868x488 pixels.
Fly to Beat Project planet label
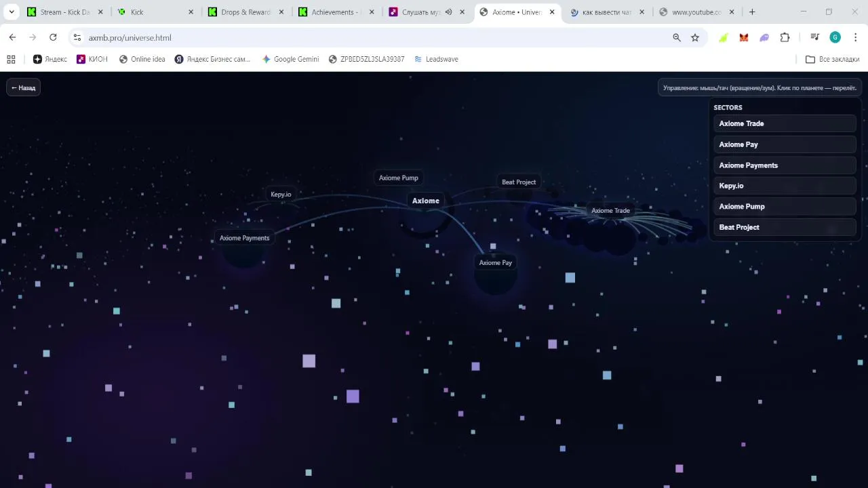point(519,182)
